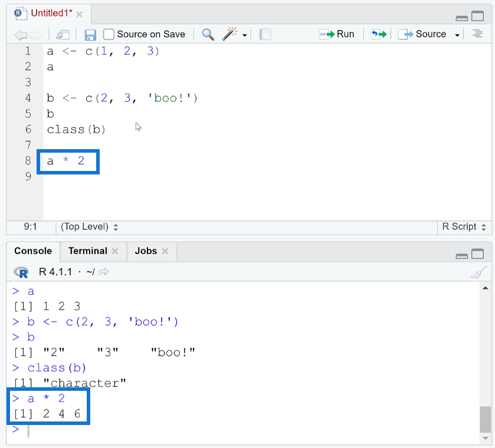Screen dimensions: 495x448
Task: Click the R 4.1.1 version label
Action: coord(55,272)
